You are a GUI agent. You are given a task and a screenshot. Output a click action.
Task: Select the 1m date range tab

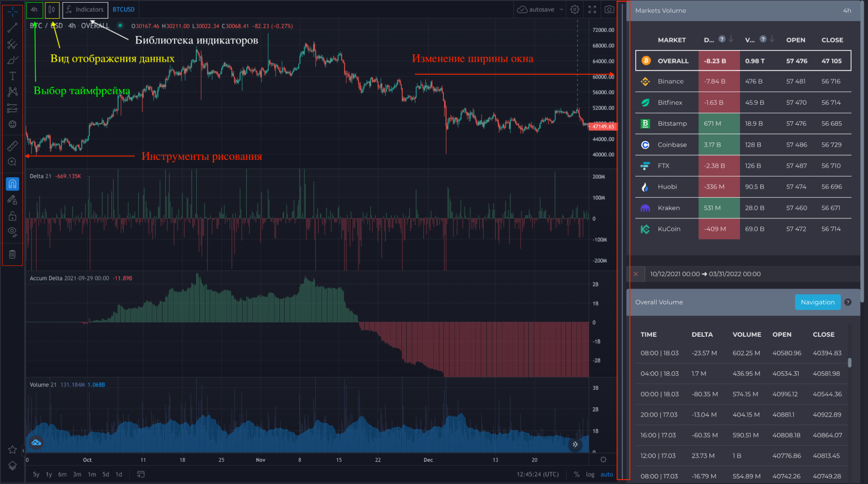[x=92, y=474]
